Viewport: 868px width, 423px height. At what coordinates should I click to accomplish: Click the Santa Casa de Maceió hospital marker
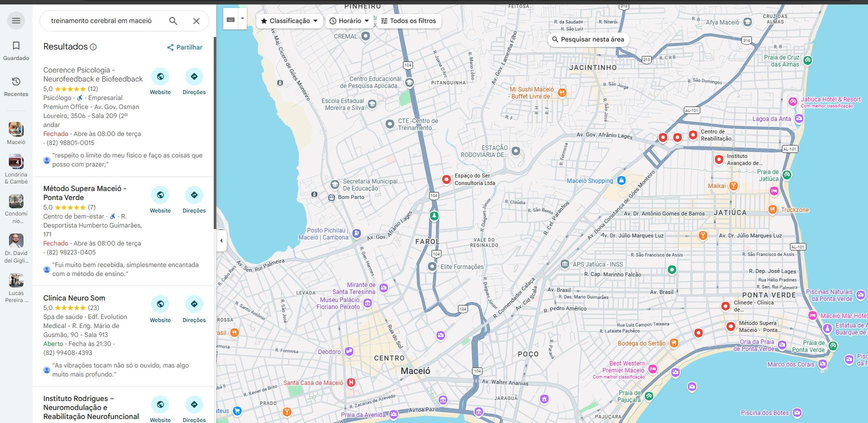(351, 382)
